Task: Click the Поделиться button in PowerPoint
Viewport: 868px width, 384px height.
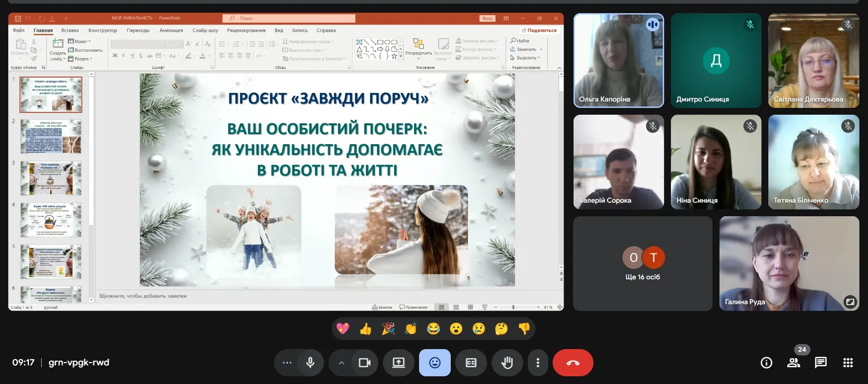Action: 539,30
